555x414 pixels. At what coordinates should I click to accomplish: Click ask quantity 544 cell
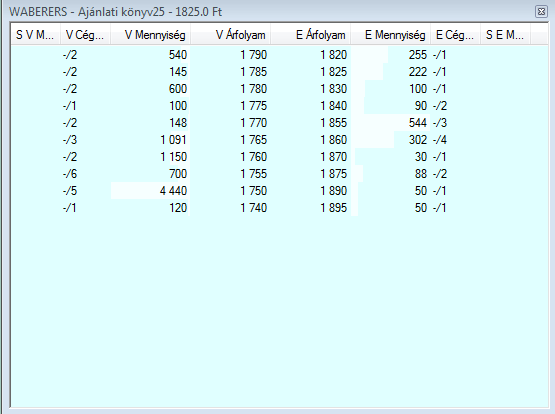click(418, 123)
